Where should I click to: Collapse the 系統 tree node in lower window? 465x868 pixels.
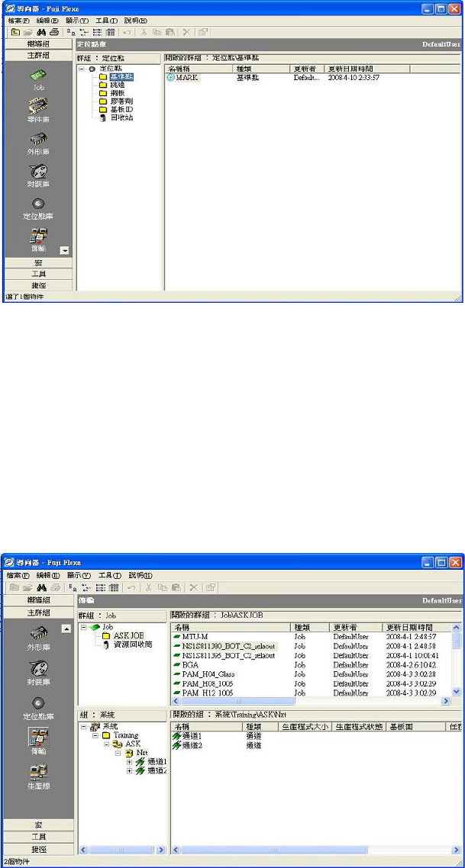[83, 725]
